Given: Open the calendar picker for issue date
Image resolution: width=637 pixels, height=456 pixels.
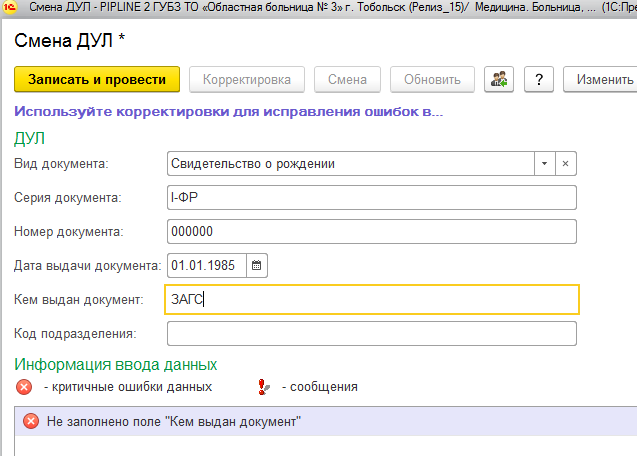Looking at the screenshot, I should [x=256, y=266].
